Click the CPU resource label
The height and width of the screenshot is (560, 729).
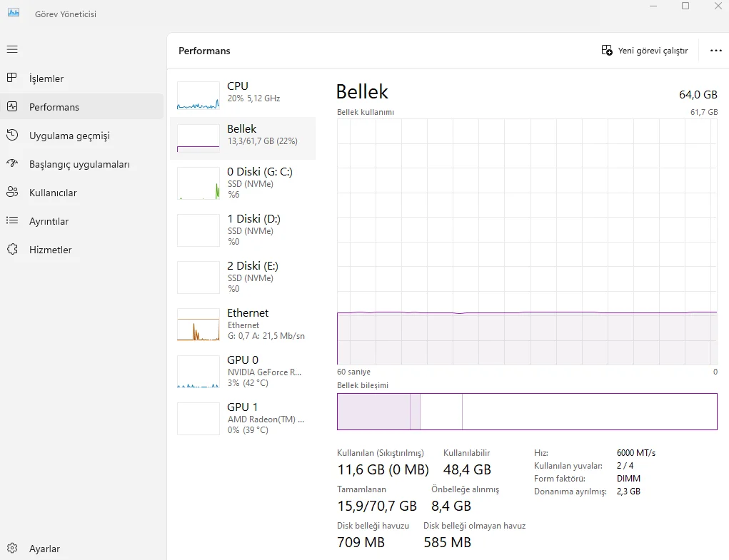pyautogui.click(x=238, y=86)
